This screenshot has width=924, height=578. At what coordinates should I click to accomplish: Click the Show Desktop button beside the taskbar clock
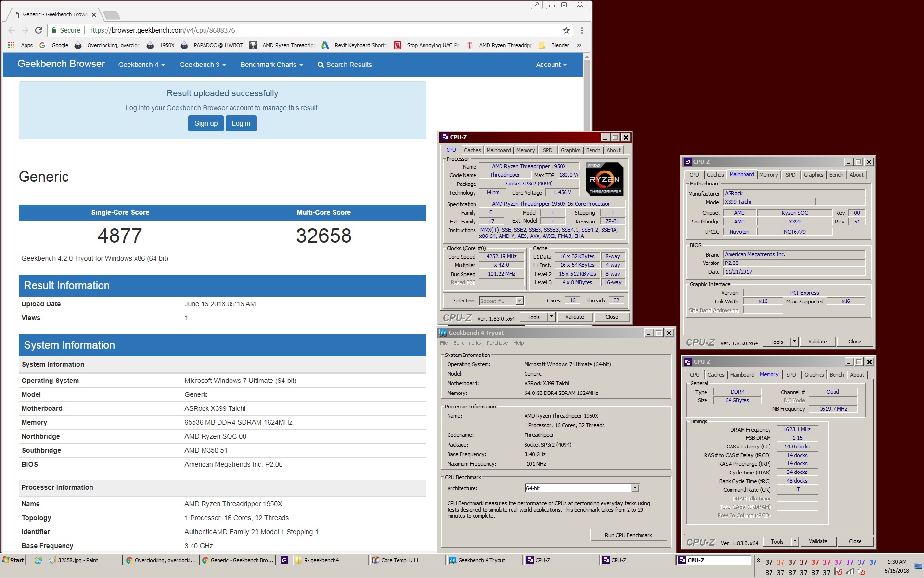click(918, 566)
